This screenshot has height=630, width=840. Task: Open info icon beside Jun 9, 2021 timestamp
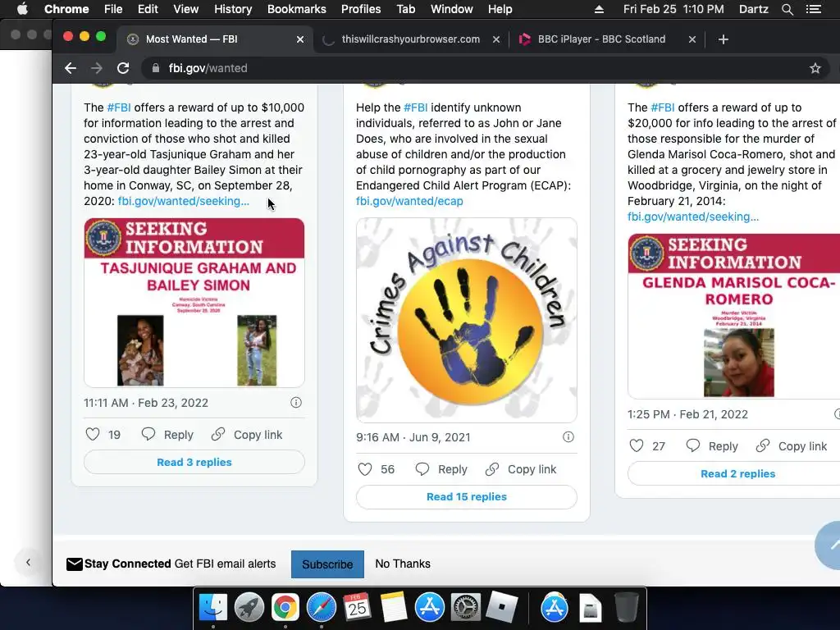[568, 436]
